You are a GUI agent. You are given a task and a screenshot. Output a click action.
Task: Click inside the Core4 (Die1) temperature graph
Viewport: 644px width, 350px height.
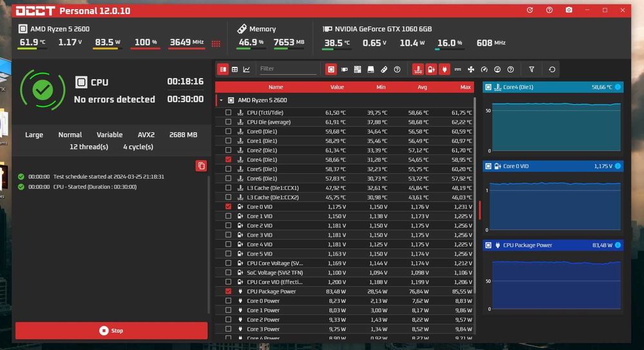pos(556,127)
